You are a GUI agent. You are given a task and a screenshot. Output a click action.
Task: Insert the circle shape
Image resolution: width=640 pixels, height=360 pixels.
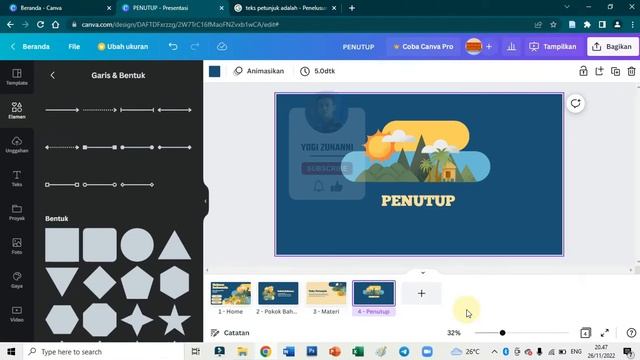pyautogui.click(x=137, y=245)
